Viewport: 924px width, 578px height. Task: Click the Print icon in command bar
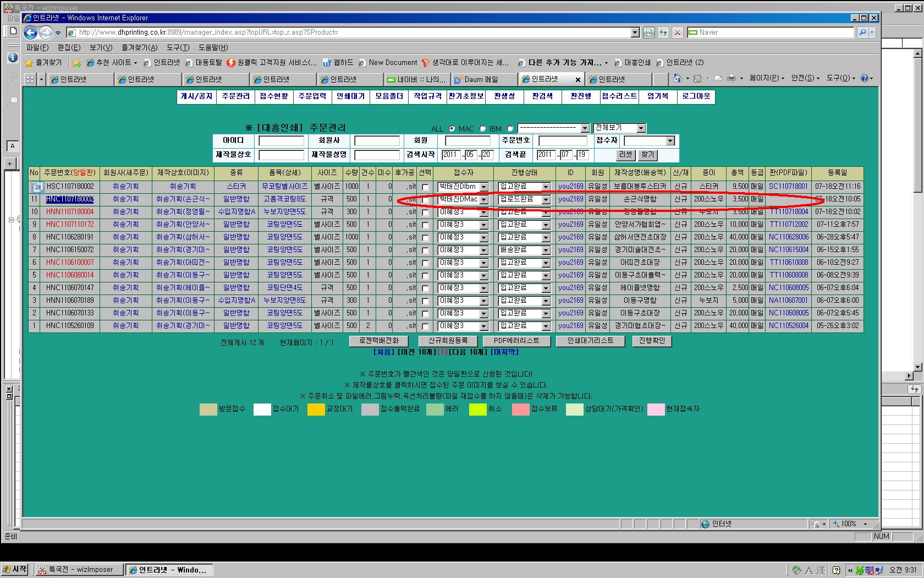731,79
